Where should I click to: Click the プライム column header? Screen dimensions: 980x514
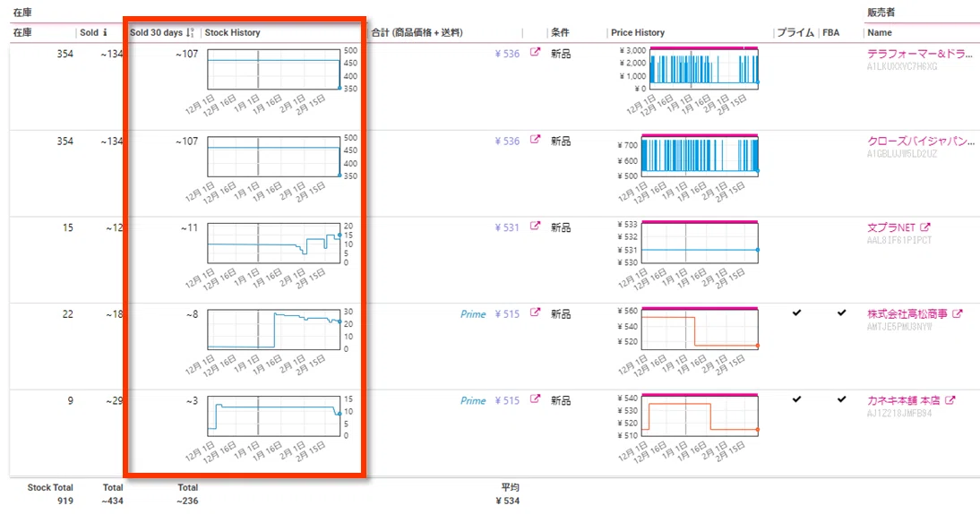(795, 32)
